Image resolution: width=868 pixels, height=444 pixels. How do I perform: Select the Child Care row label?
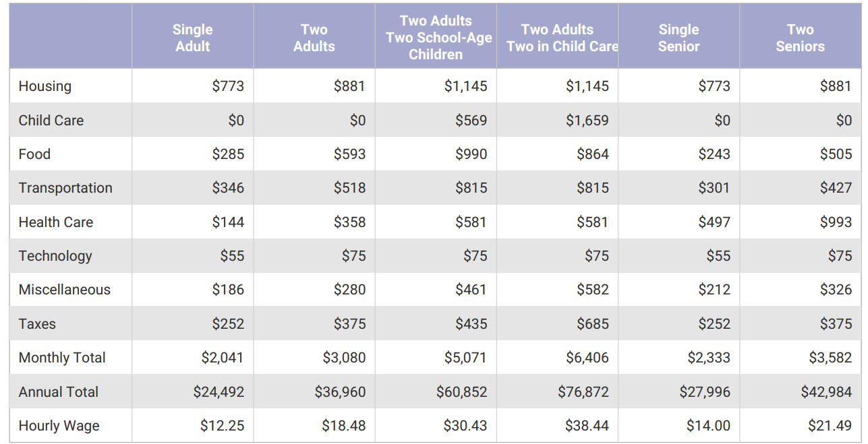click(x=51, y=121)
